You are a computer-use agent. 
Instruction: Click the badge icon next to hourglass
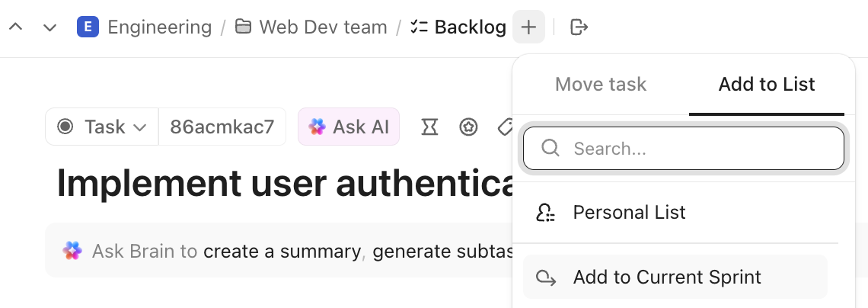click(468, 127)
